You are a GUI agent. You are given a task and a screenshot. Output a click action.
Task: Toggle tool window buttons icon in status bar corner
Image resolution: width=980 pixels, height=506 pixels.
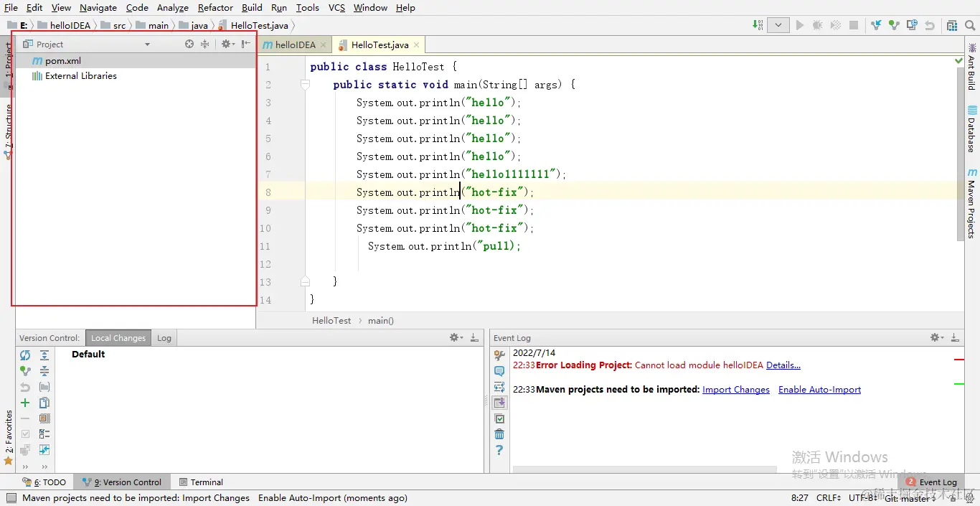[10, 497]
